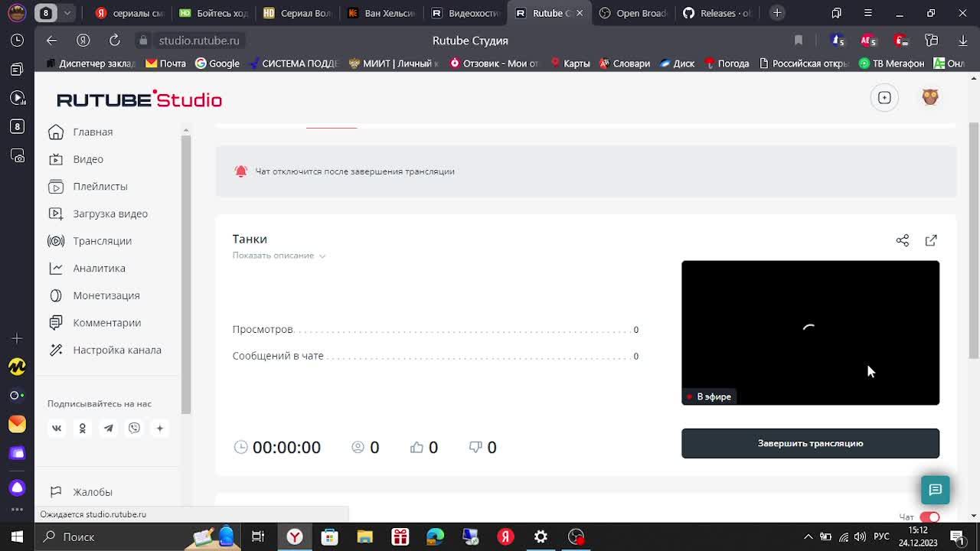Click the studio.rutube.ru address field
Screen dimensions: 980x551
tap(199, 41)
